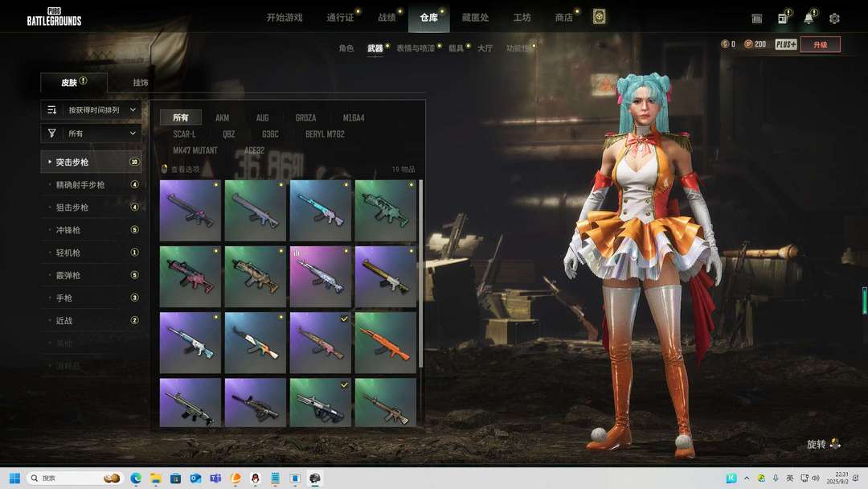Screen dimensions: 868x489
Task: Click the red 升级 button
Action: (x=821, y=44)
